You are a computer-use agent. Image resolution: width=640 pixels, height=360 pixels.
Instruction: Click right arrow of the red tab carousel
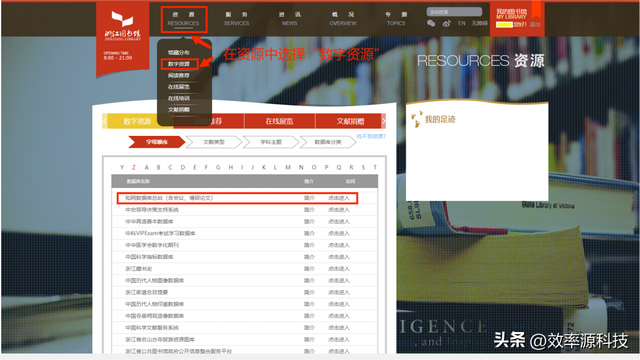pos(383,121)
